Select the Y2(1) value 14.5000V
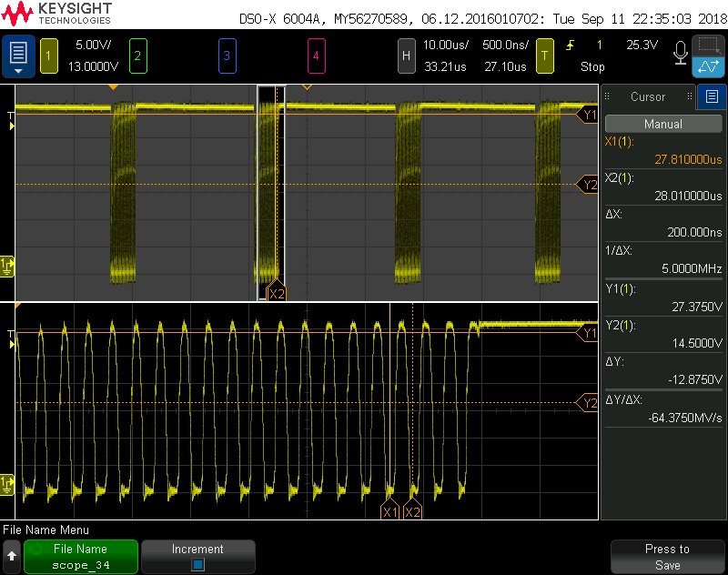Screen dimensions: 728x575 [x=697, y=343]
